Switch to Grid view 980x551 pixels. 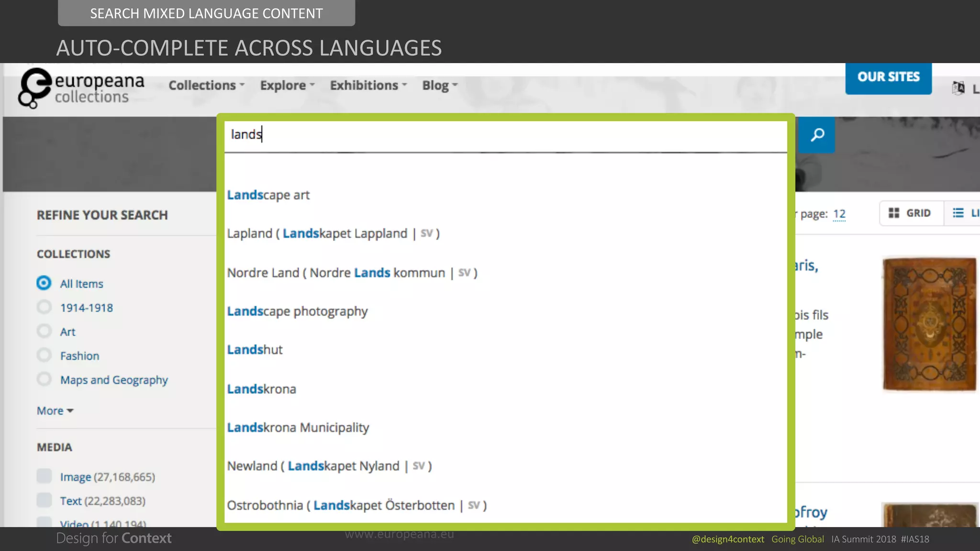tap(910, 213)
